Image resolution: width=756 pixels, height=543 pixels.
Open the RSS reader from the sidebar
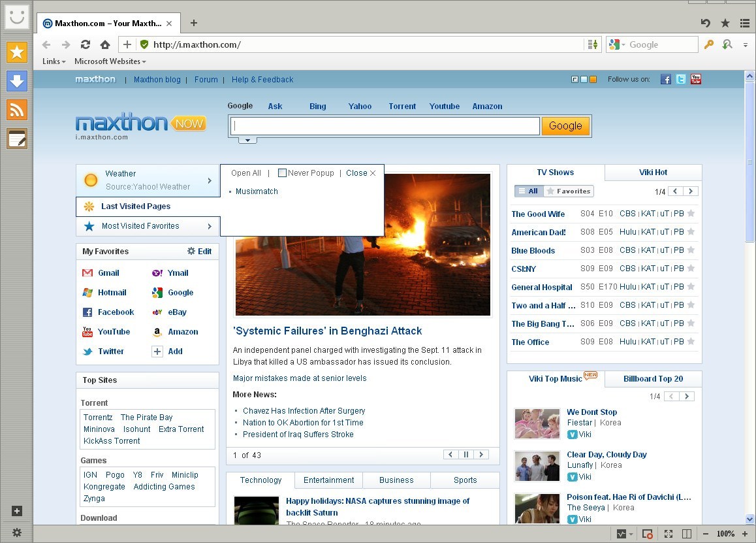click(17, 110)
